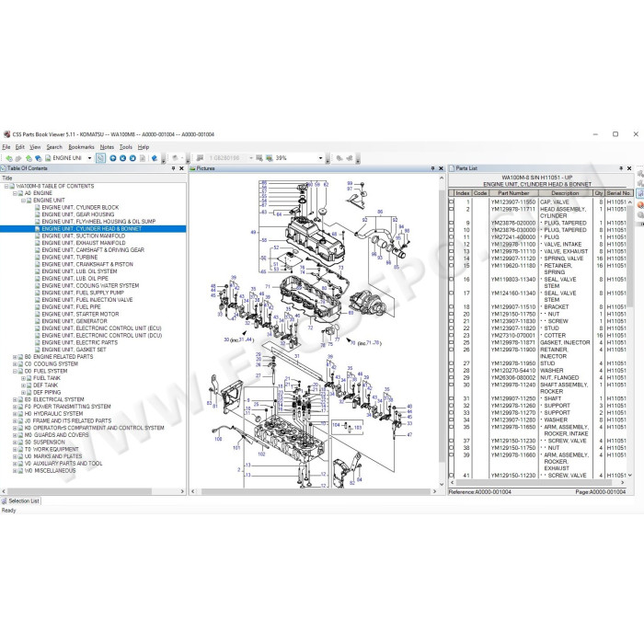
Task: Click the green up-level toolbar icon
Action: [x=29, y=158]
